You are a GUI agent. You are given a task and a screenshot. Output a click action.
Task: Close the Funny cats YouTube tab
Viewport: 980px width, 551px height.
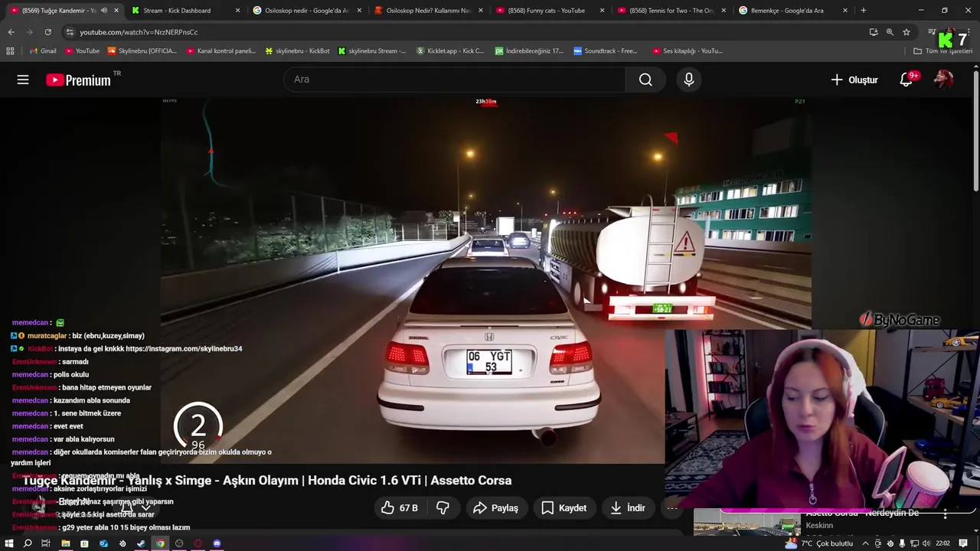point(602,11)
